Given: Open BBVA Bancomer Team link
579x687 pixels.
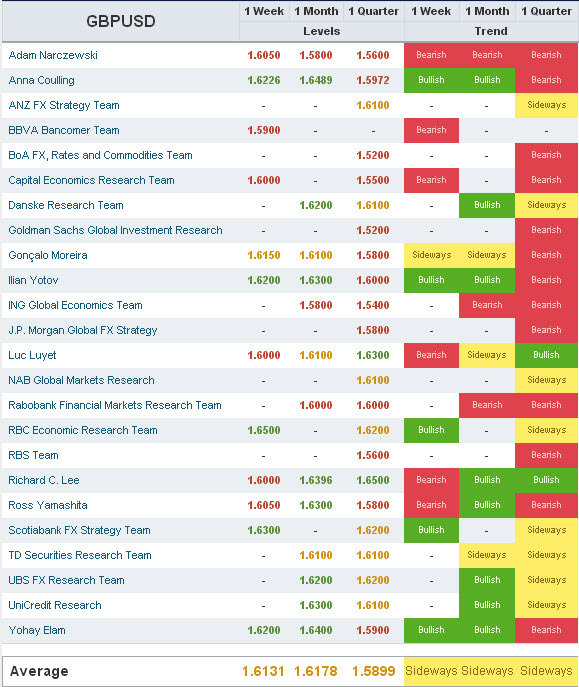Looking at the screenshot, I should 64,130.
